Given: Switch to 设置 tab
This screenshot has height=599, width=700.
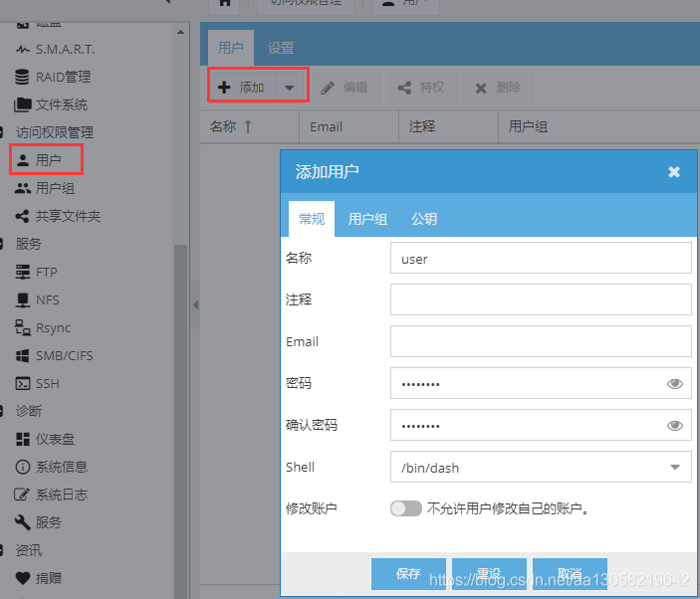Looking at the screenshot, I should click(281, 48).
